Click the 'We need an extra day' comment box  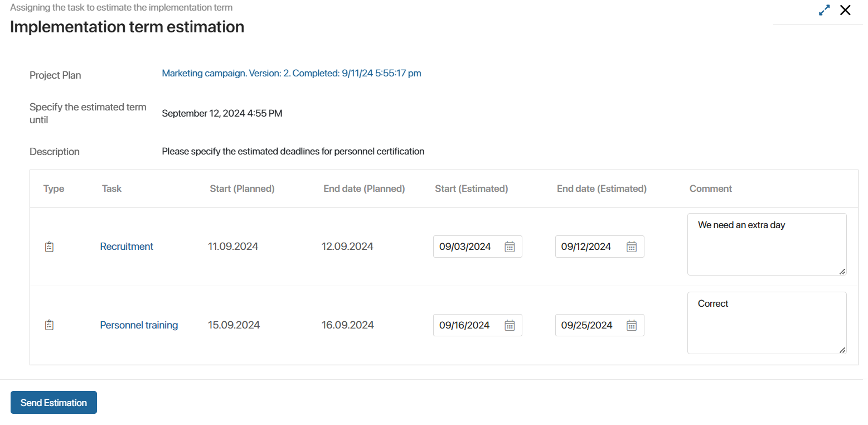(767, 244)
